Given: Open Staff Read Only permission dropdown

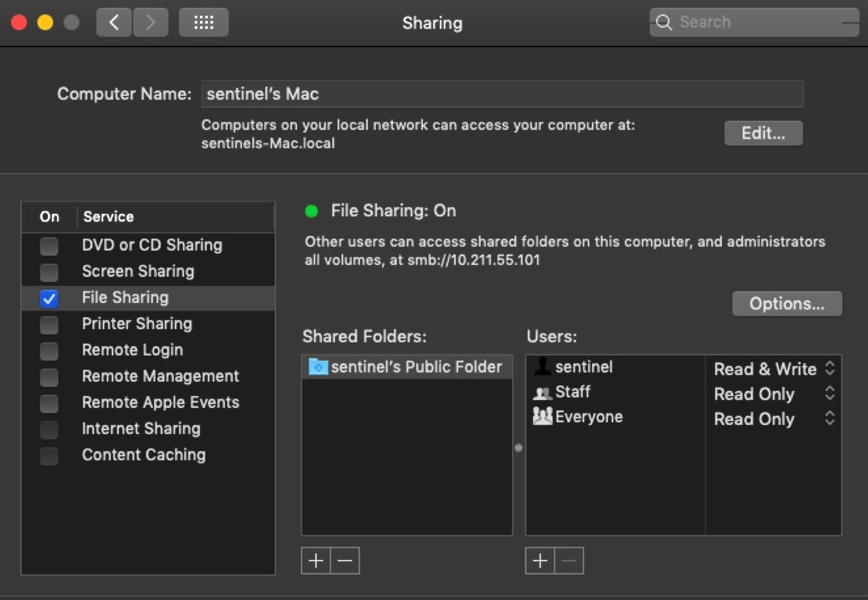Looking at the screenshot, I should coord(829,393).
